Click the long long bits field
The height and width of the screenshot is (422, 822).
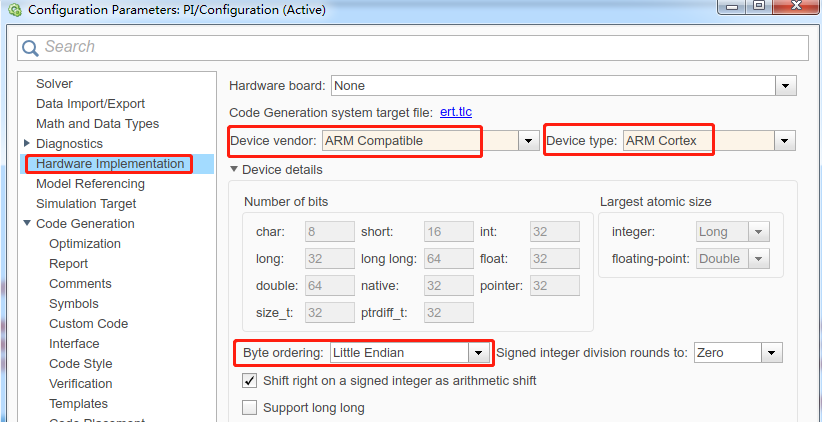point(449,258)
